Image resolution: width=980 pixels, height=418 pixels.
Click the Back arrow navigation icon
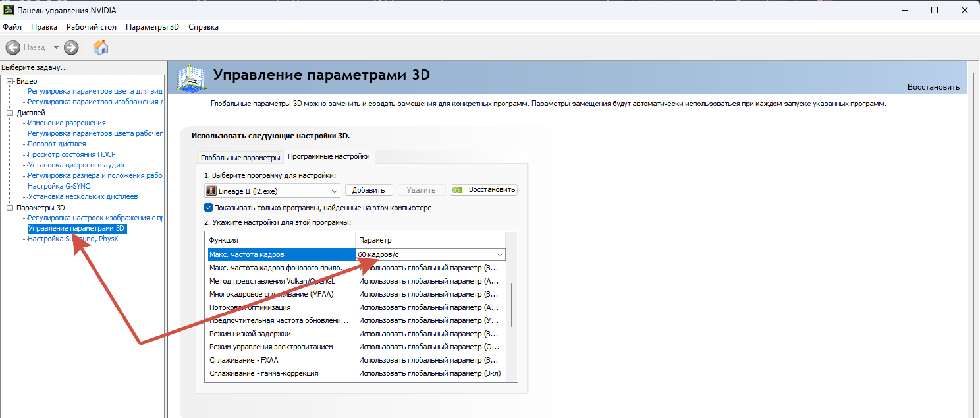point(13,47)
